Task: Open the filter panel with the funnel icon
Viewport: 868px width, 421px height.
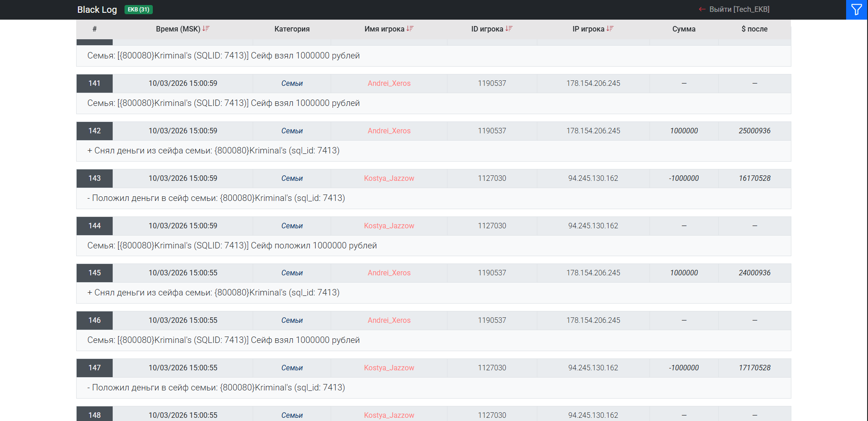Action: coord(857,10)
